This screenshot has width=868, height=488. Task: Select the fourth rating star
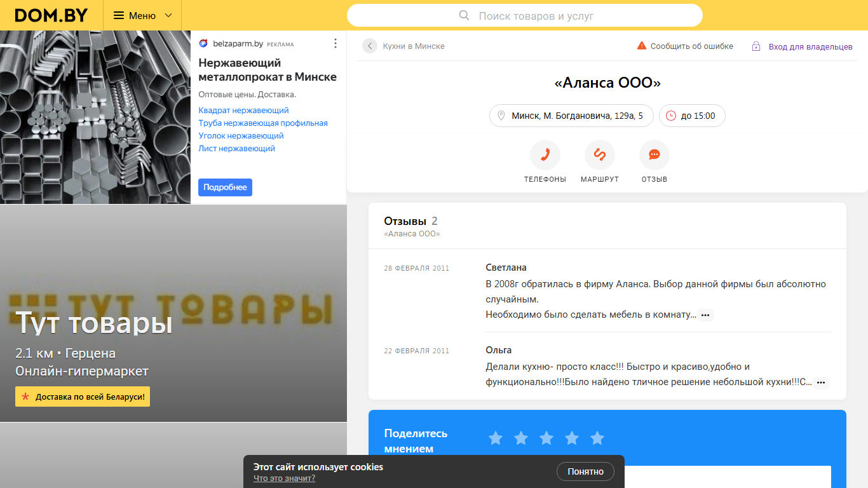pos(572,438)
